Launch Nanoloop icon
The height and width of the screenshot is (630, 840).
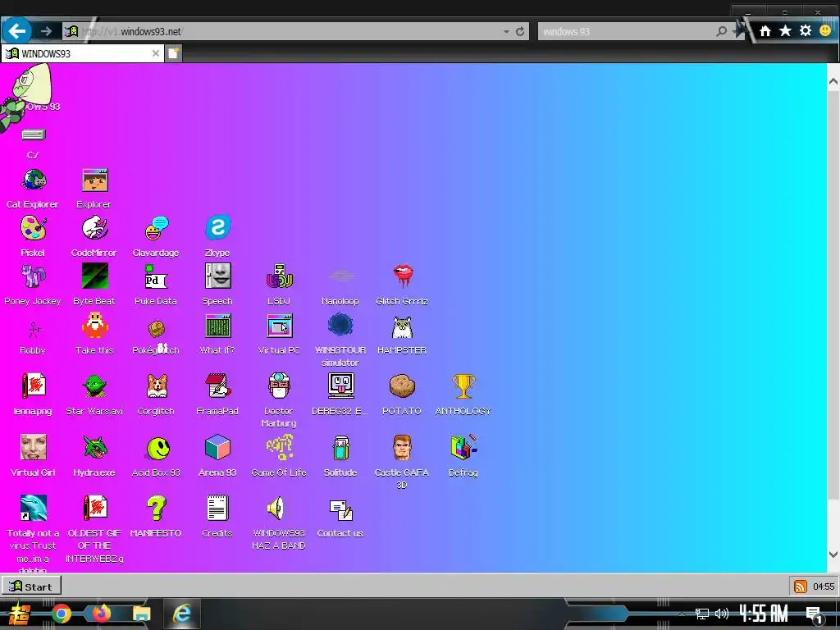click(x=340, y=276)
